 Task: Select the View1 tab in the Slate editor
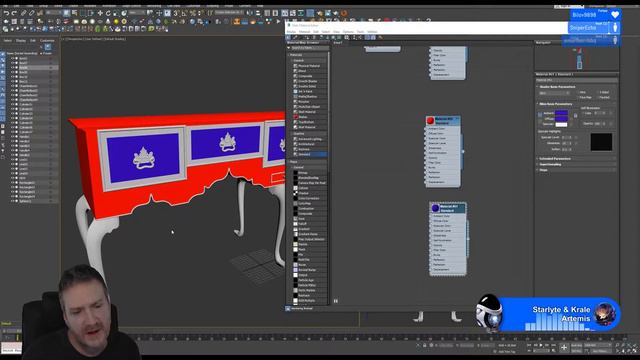338,42
